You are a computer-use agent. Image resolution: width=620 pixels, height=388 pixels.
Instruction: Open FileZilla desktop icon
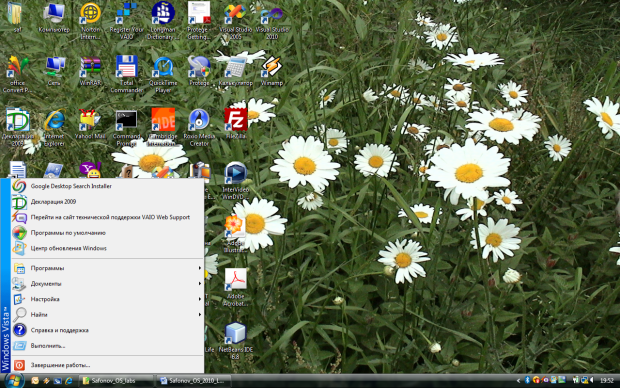236,124
